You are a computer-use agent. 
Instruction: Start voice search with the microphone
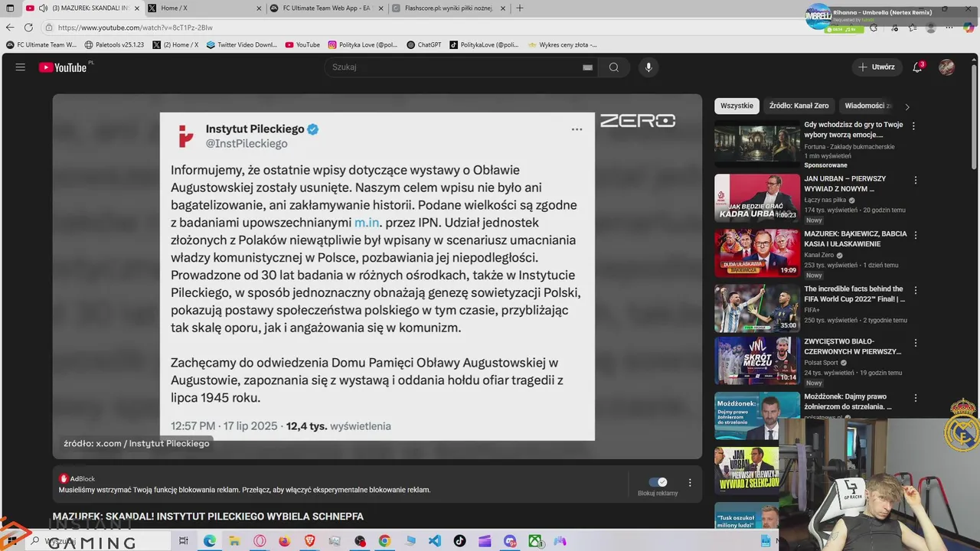[648, 67]
